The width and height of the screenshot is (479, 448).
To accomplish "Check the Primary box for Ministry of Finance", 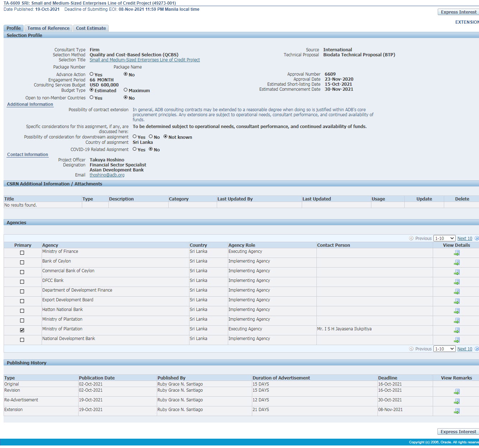I will (22, 253).
